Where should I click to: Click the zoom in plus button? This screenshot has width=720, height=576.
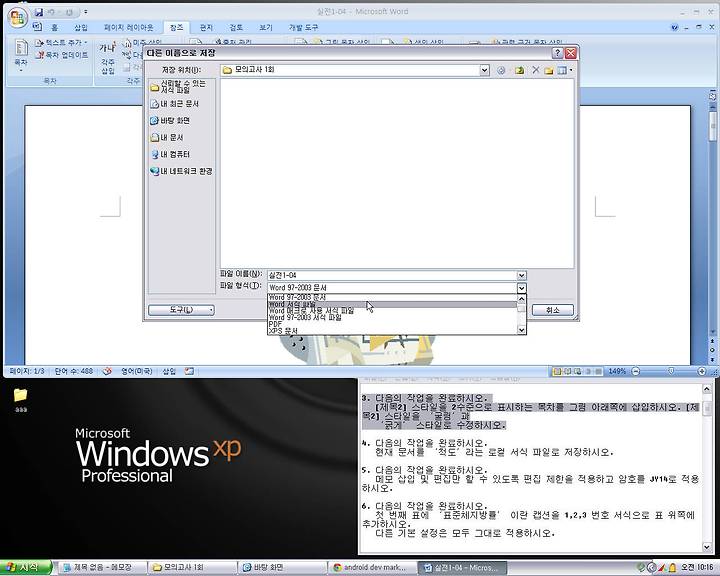tap(702, 371)
